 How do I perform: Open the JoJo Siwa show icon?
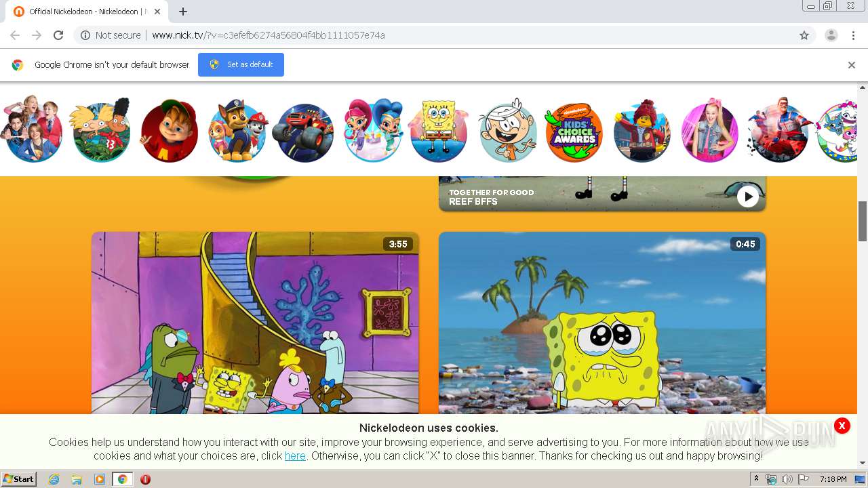(710, 131)
